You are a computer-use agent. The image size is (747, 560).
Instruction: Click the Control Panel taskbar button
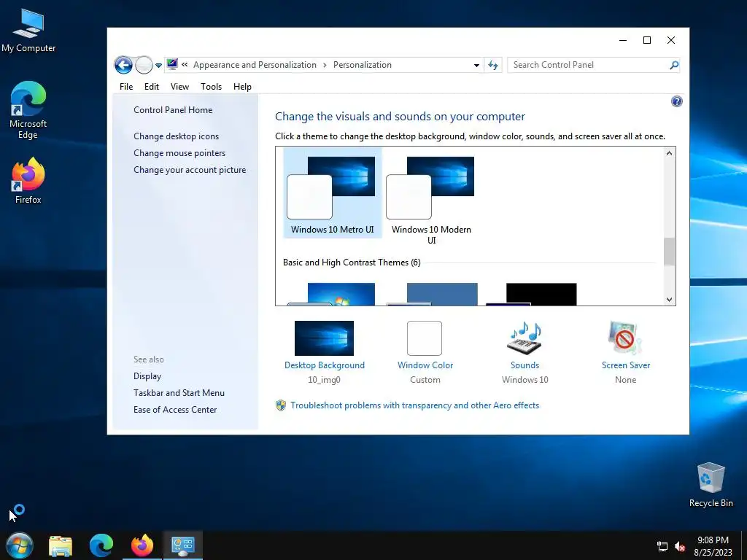point(183,545)
